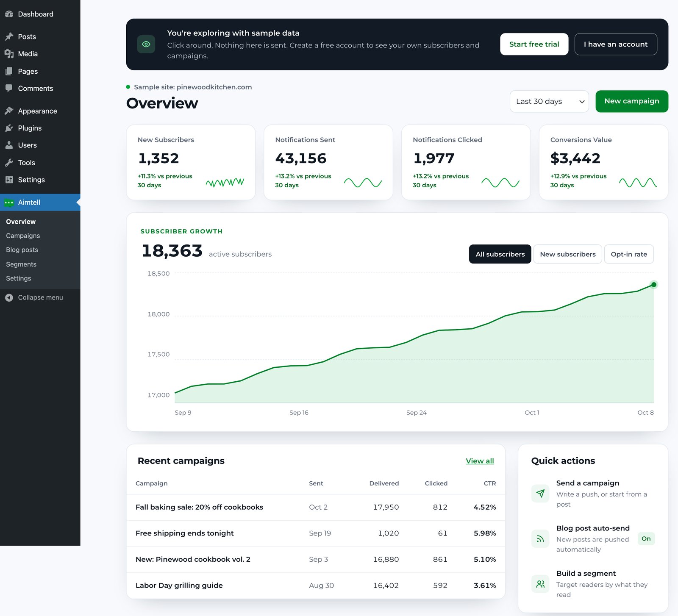Click the WordPress Settings sliders icon
The height and width of the screenshot is (616, 678).
pyautogui.click(x=9, y=180)
